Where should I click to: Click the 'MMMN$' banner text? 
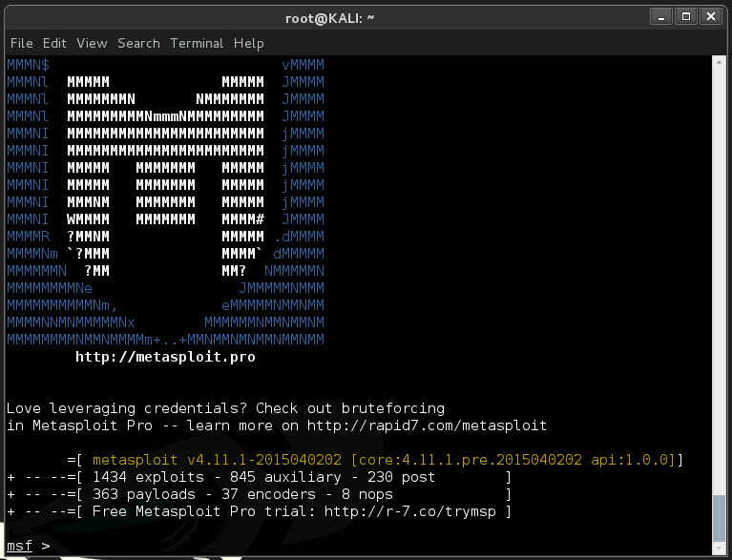click(28, 65)
